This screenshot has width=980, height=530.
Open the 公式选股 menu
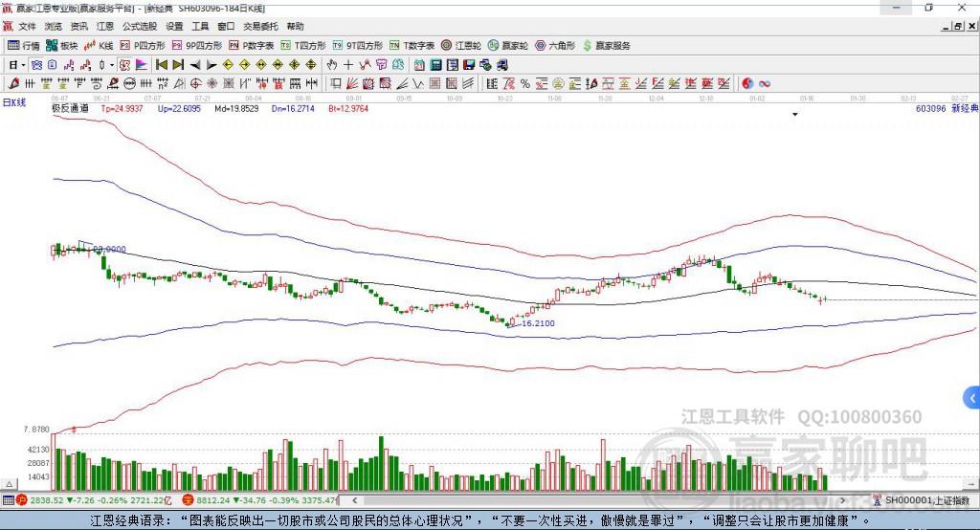click(140, 26)
